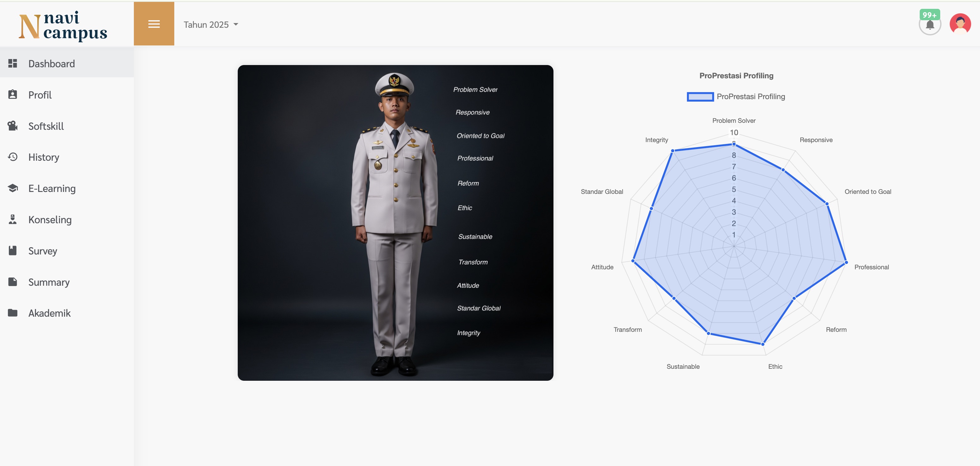
Task: Click radar axis label 'Standar Global'
Action: pyautogui.click(x=602, y=192)
